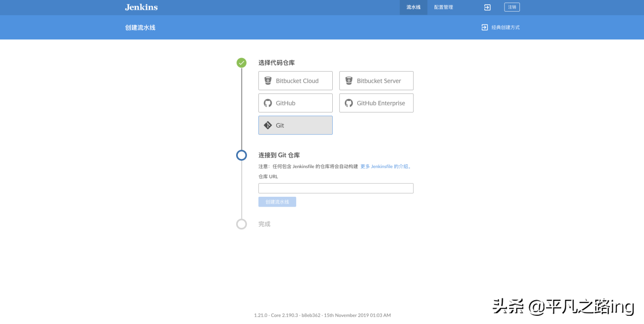Click the blue circle current step indicator
This screenshot has width=644, height=324.
click(x=242, y=155)
